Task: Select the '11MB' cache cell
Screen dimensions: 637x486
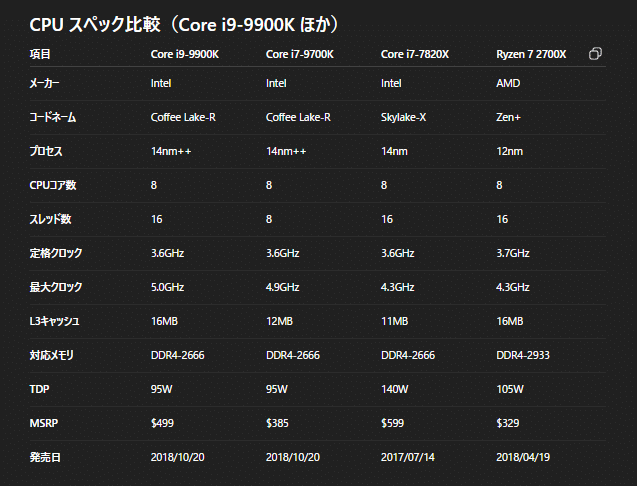Action: [x=394, y=321]
